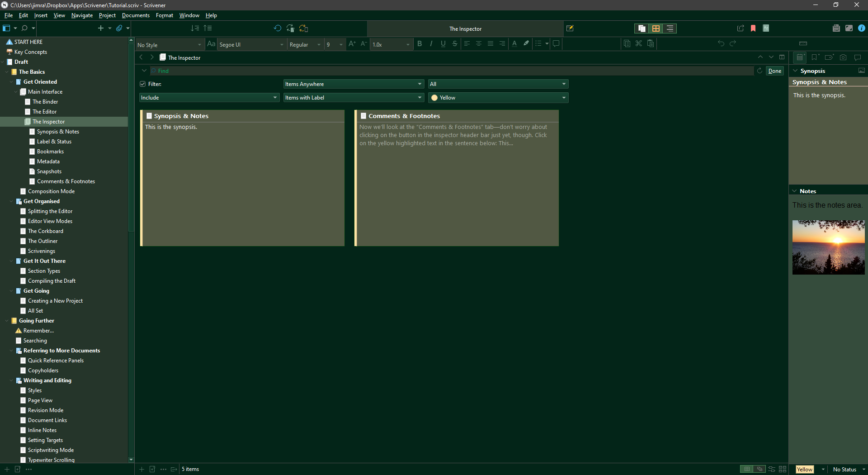Open the File menu
868x475 pixels.
click(8, 15)
